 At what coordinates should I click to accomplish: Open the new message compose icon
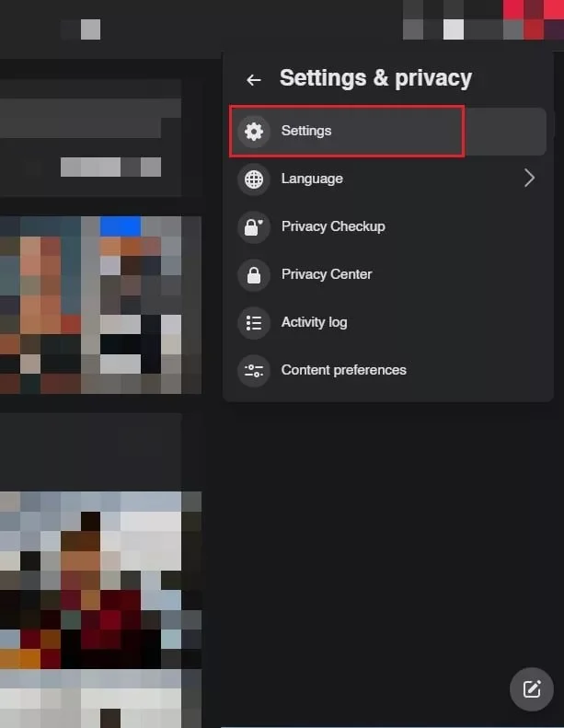click(x=531, y=688)
